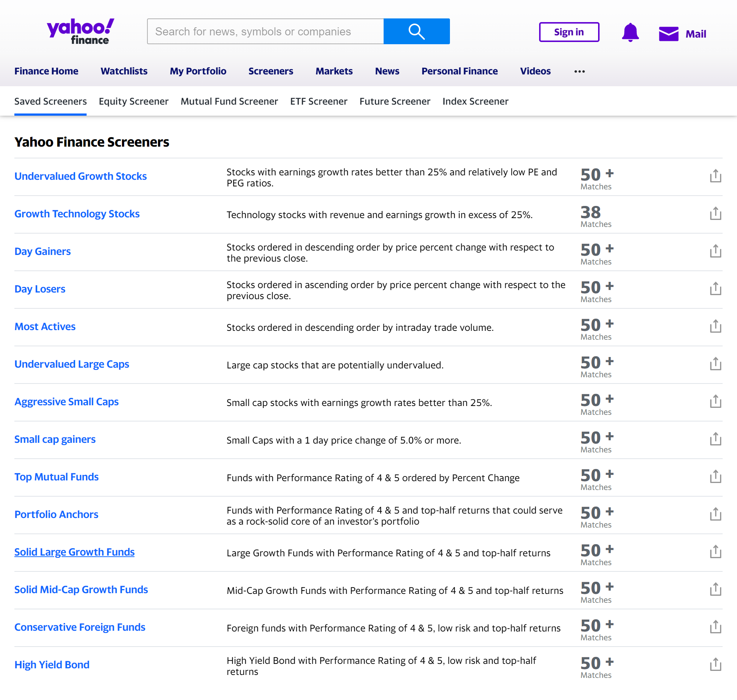
Task: Share the Top Mutual Funds screener
Action: 715,477
